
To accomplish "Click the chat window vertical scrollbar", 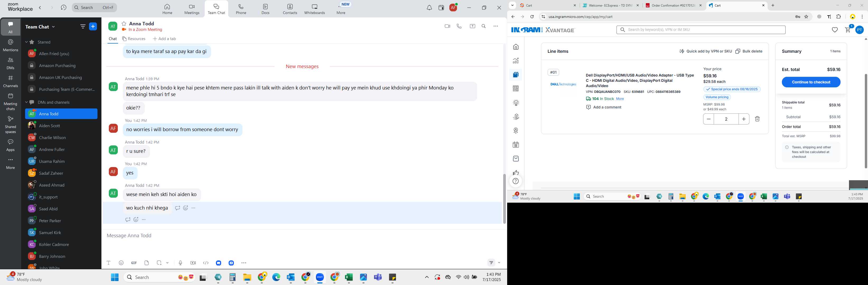I will (x=504, y=198).
